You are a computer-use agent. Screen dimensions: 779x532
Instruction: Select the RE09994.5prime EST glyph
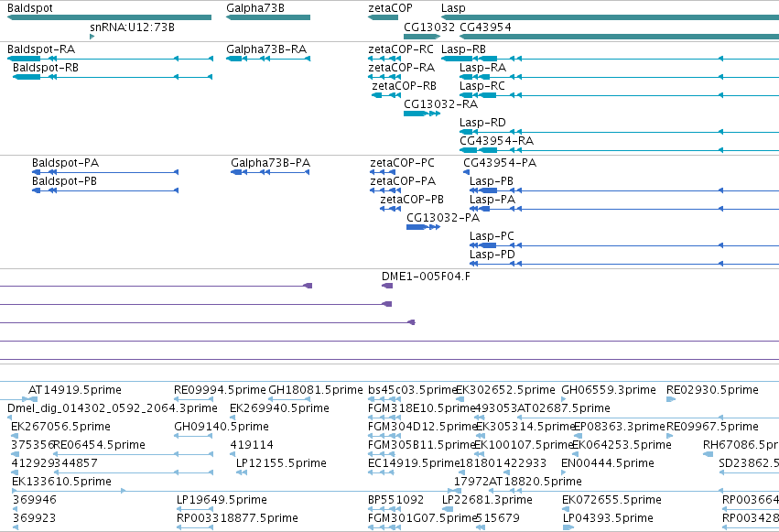coord(194,399)
